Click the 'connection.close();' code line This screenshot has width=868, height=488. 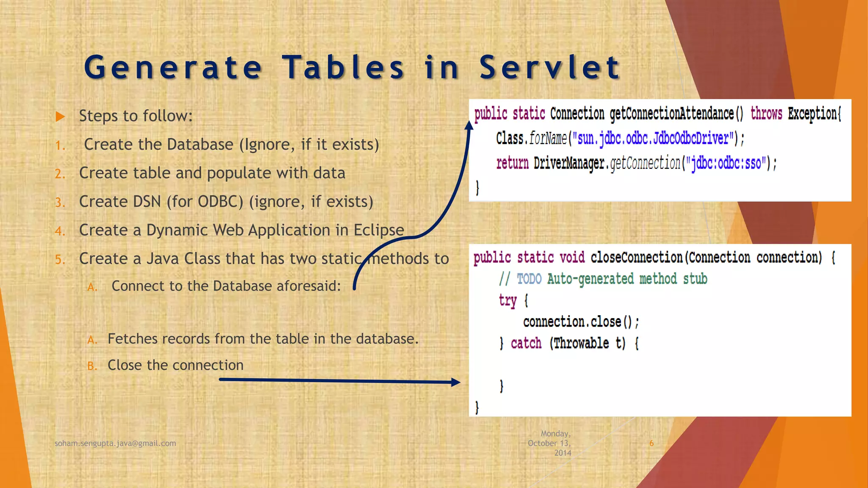581,322
